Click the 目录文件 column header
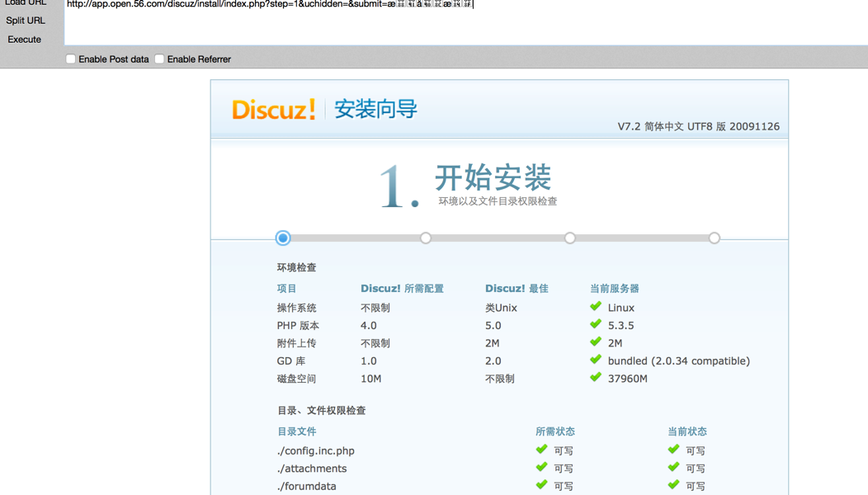 297,431
